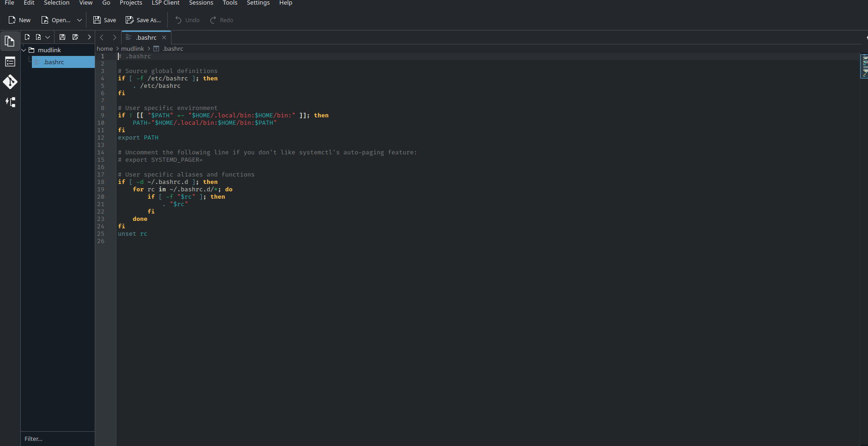868x446 pixels.
Task: Expand the Open recent files arrow in the main toolbar
Action: [79, 20]
